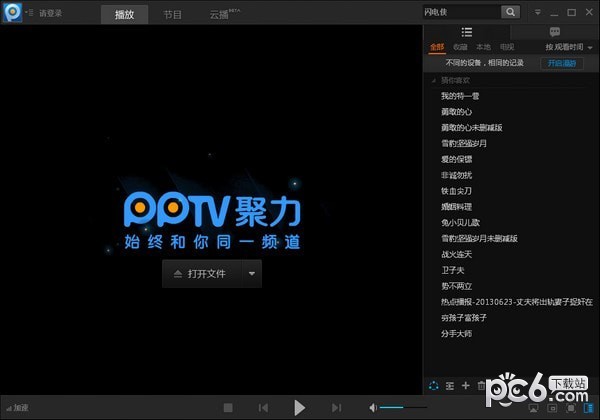
Task: Select 卫子夫 in the list
Action: [453, 270]
